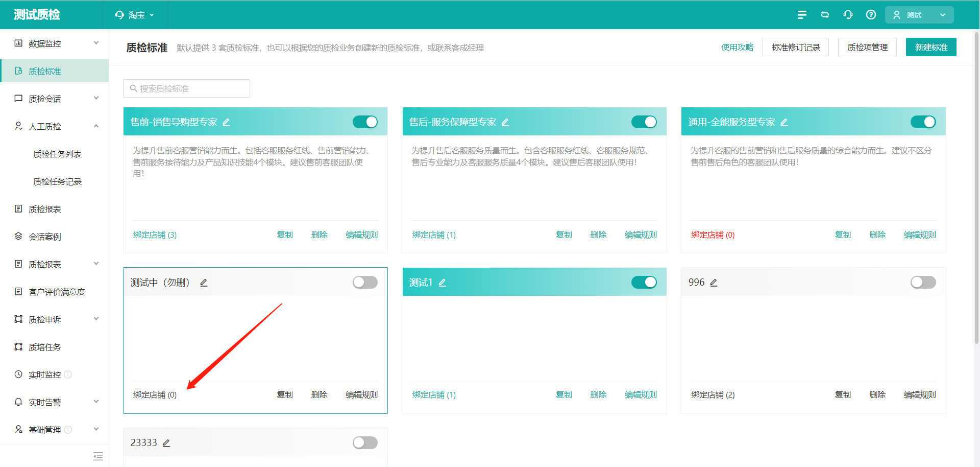Click pencil icon next to 996
The width and height of the screenshot is (980, 467).
(x=714, y=283)
